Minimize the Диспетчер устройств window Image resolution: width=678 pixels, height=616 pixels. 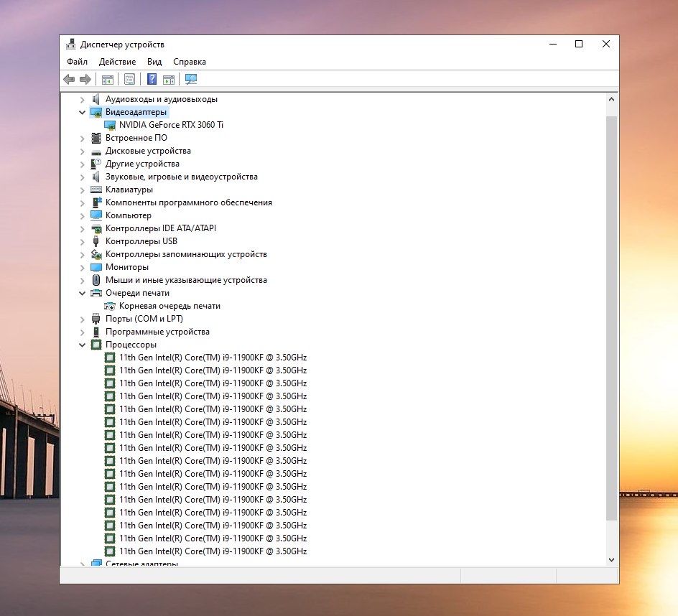(553, 44)
